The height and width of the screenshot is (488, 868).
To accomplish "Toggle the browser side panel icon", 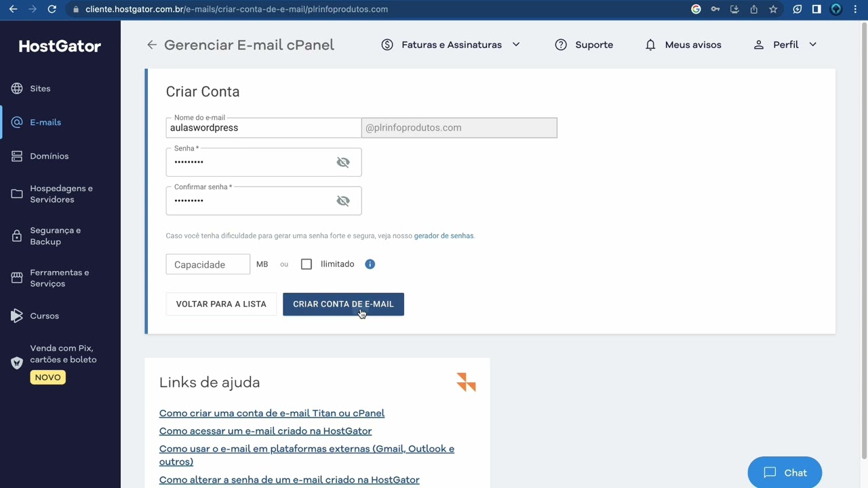I will (x=816, y=9).
